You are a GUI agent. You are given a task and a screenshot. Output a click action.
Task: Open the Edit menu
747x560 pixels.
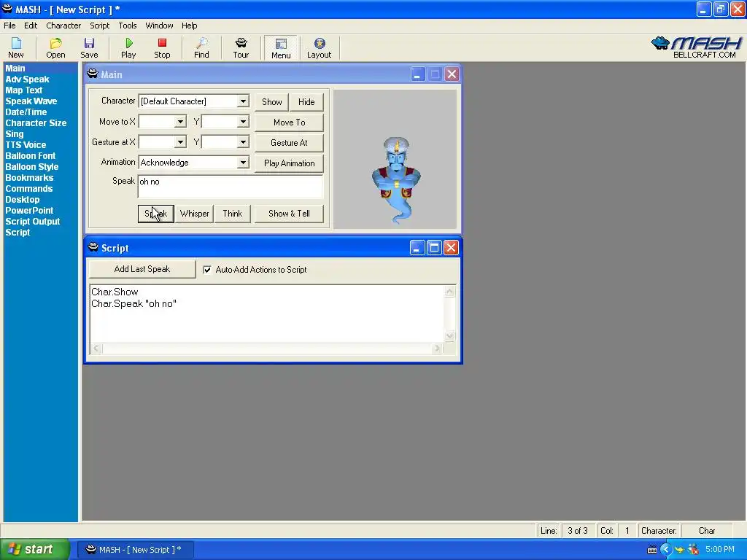click(31, 26)
